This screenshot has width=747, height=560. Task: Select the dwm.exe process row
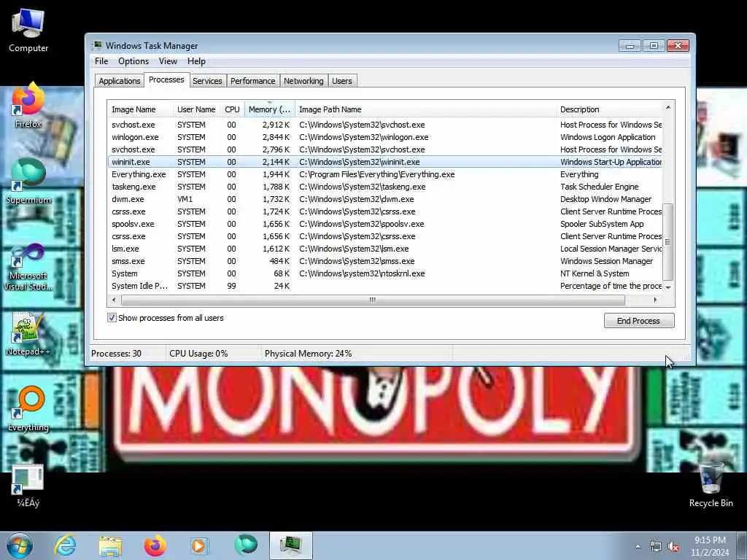click(385, 199)
